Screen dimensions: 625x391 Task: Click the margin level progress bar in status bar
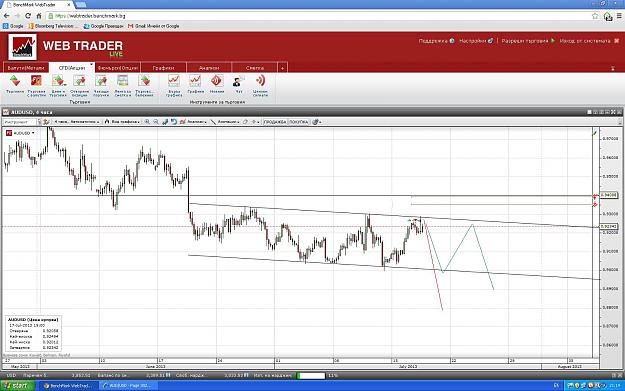pos(311,375)
